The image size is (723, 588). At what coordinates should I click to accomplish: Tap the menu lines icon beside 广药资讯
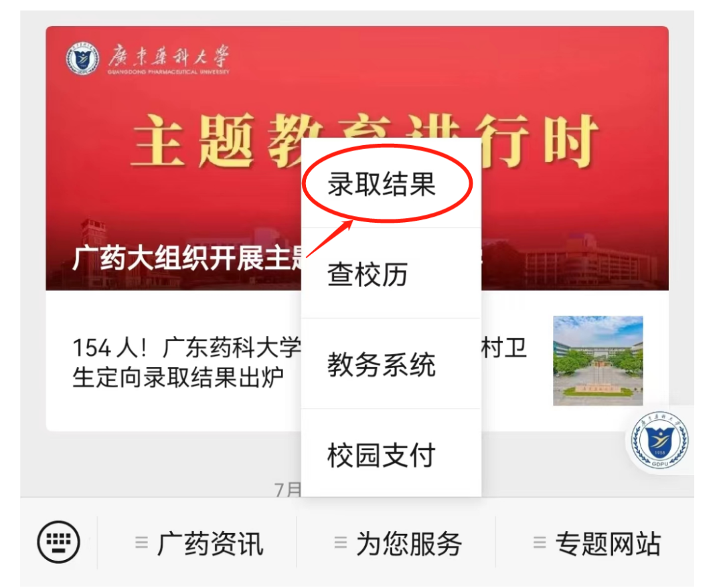coord(141,542)
